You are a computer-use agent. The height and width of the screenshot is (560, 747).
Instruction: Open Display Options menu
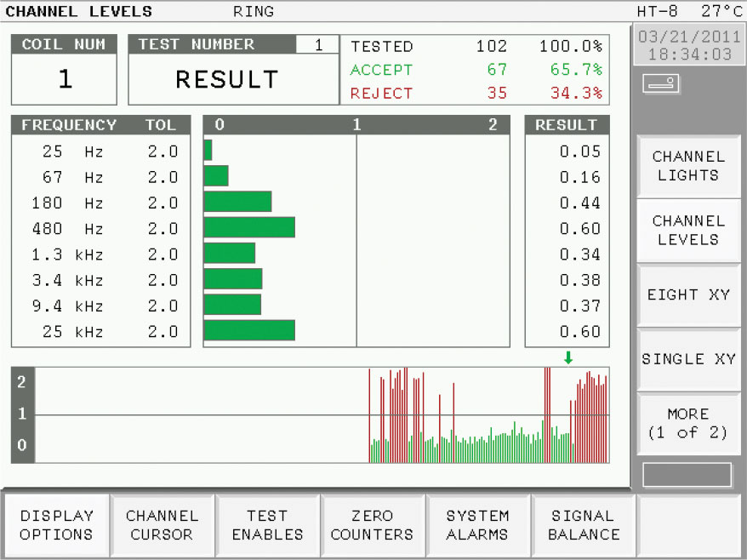coord(57,525)
